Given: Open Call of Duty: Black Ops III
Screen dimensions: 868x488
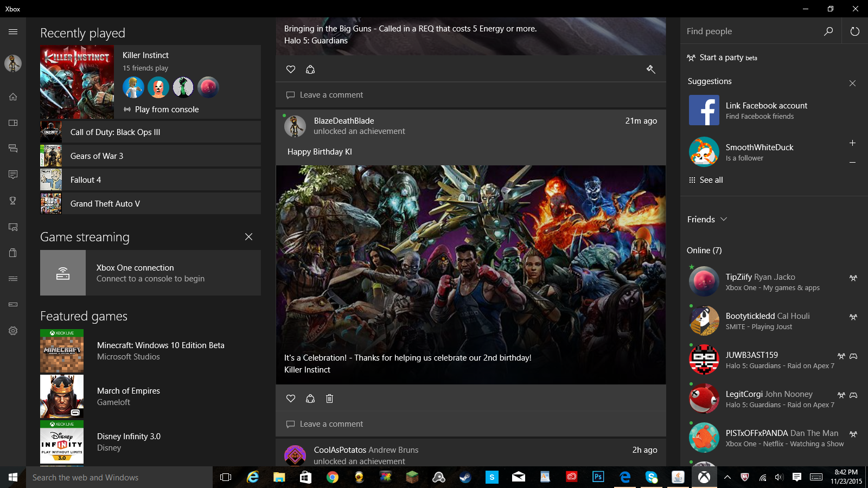Looking at the screenshot, I should [150, 132].
